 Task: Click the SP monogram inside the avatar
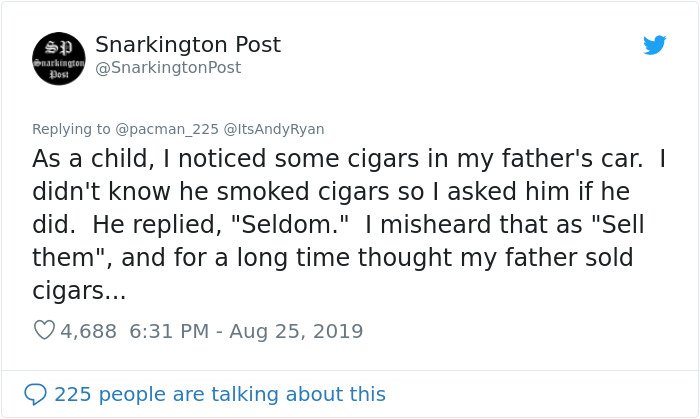59,46
